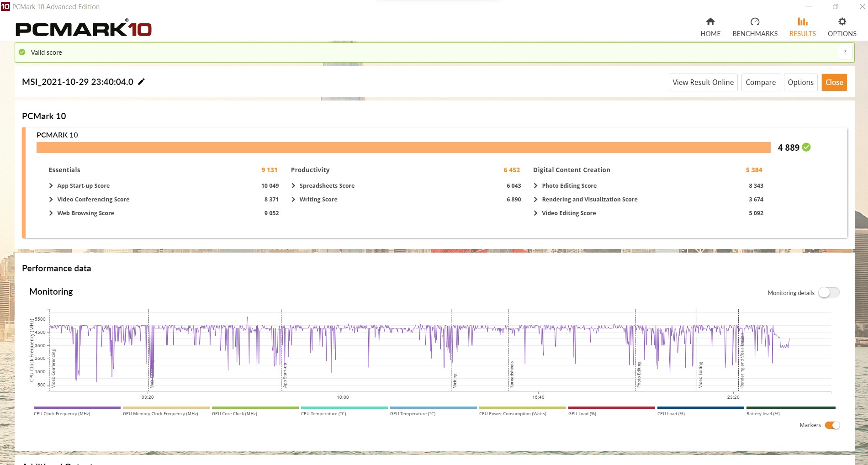Expand the Video Conferencing Score row
Viewport: 868px width, 465px height.
(51, 200)
